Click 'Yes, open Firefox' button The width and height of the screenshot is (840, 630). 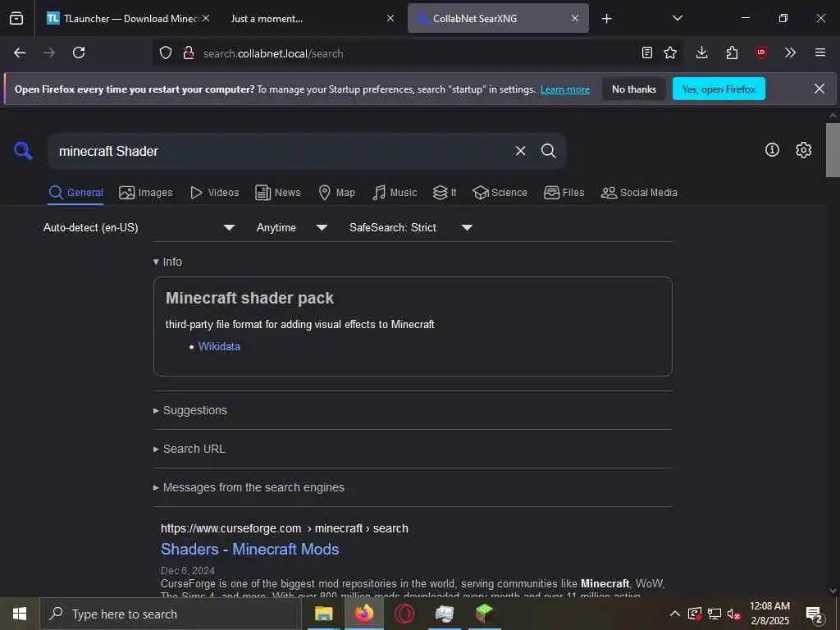click(719, 89)
